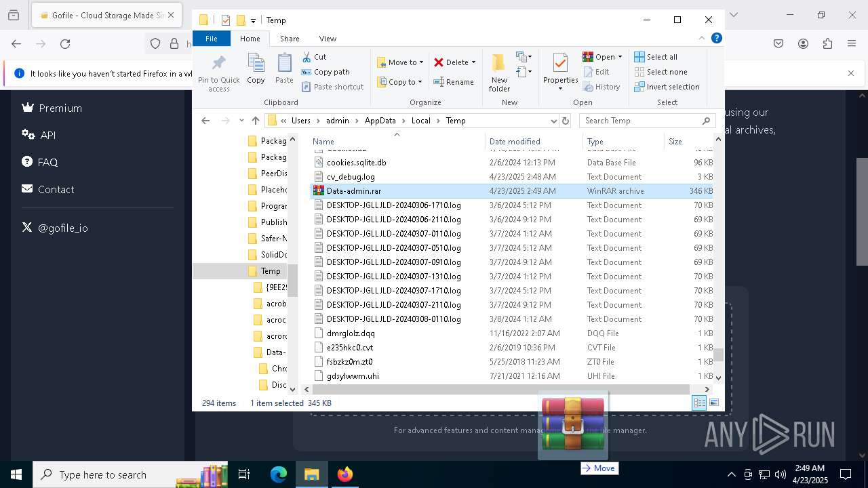Open @gofile_io X link

pyautogui.click(x=54, y=228)
